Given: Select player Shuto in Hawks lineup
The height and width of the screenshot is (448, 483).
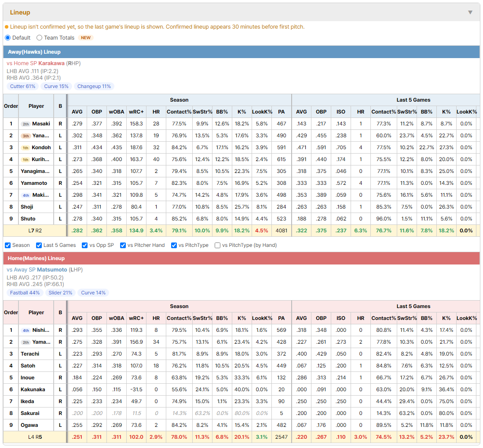Looking at the screenshot, I should 28,219.
